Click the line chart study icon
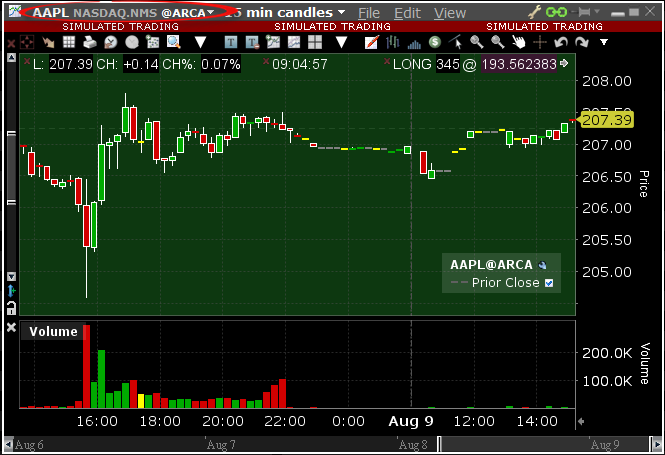665x455 pixels. click(294, 42)
